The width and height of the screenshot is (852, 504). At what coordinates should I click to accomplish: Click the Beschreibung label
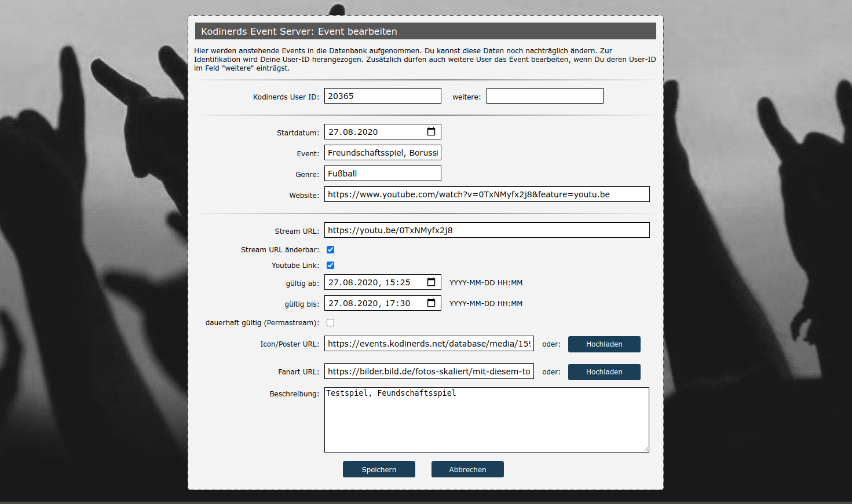[294, 394]
